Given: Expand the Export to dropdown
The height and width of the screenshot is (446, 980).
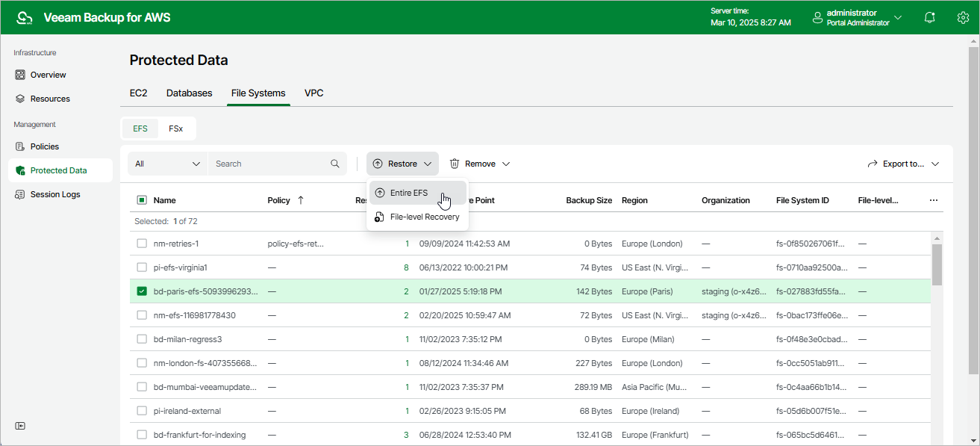Looking at the screenshot, I should (x=902, y=164).
